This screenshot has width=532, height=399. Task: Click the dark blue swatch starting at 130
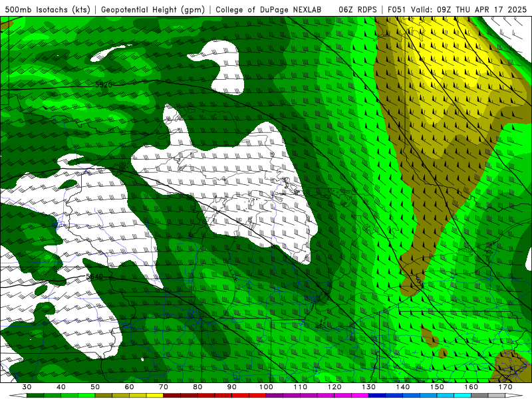click(x=377, y=396)
